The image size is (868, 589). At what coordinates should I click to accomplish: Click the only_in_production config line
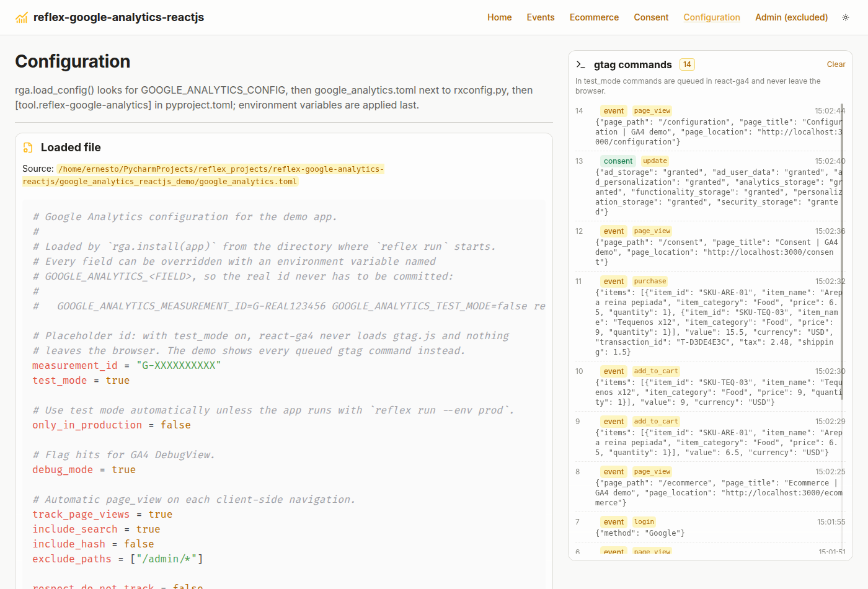point(112,425)
